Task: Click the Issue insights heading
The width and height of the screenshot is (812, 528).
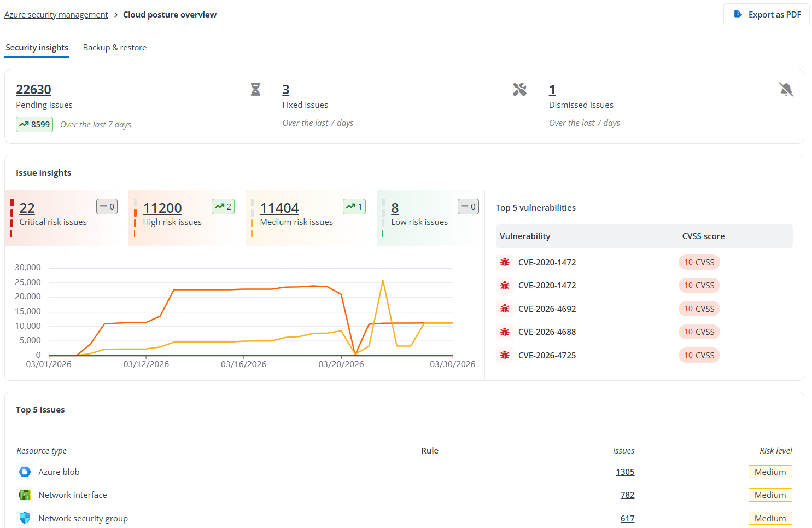Action: (x=44, y=173)
